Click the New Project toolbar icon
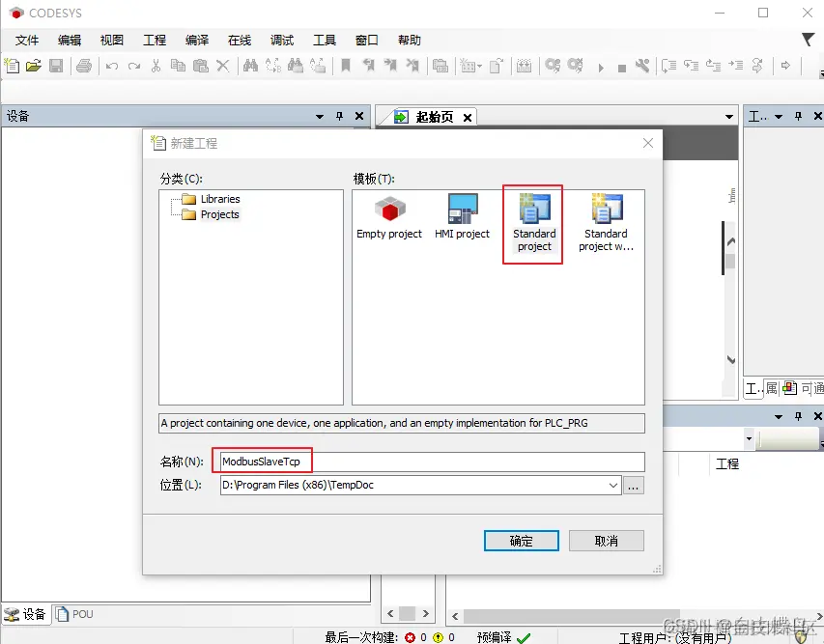 [x=12, y=66]
